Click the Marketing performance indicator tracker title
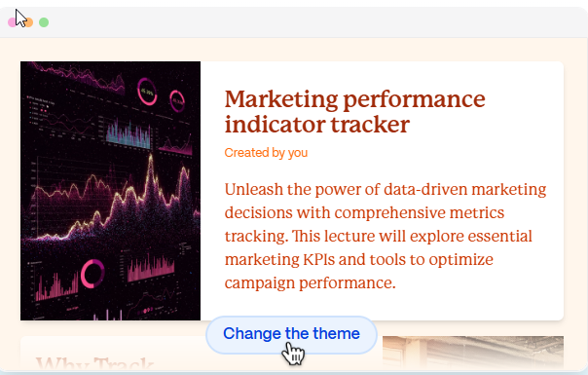This screenshot has width=588, height=375. point(354,111)
